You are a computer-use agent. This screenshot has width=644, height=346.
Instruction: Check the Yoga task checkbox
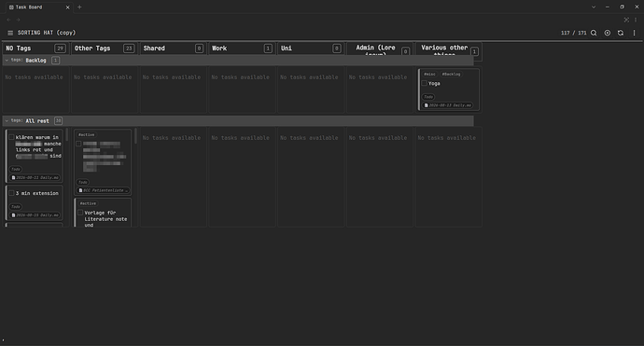[x=425, y=83]
